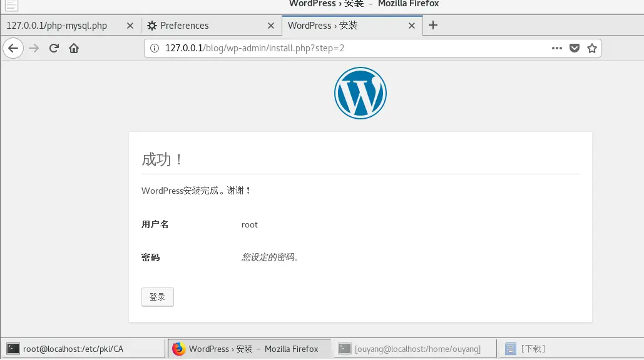This screenshot has width=644, height=360.
Task: Close the Preferences tab
Action: pyautogui.click(x=270, y=26)
